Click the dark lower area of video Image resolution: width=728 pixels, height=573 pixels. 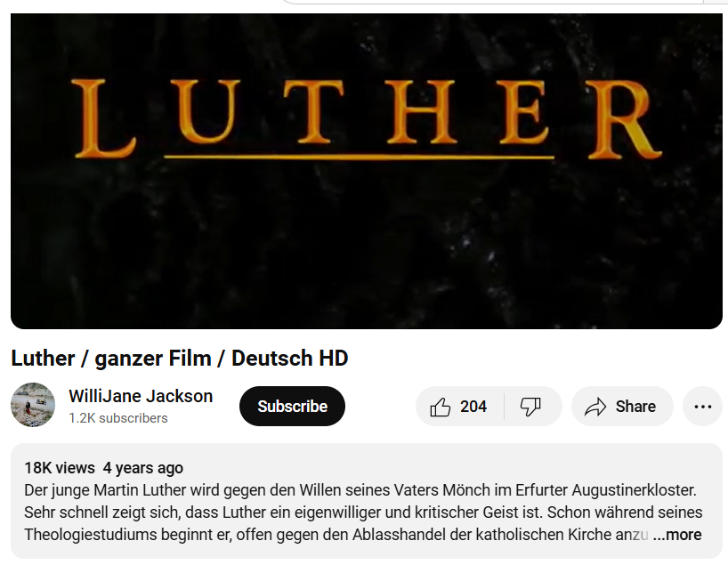[367, 260]
